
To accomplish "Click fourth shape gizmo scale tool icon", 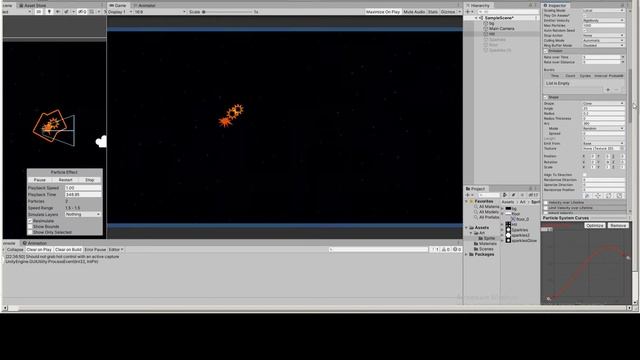I will pyautogui.click(x=619, y=196).
